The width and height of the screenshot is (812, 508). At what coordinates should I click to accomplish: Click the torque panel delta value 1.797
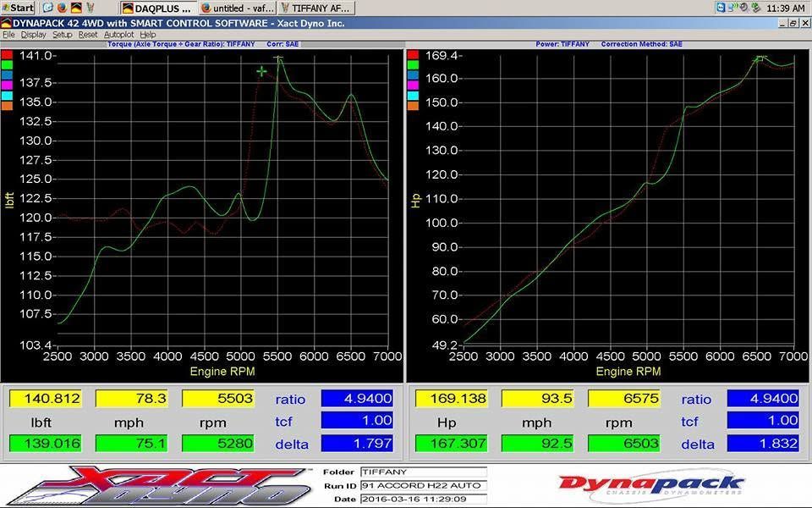pos(357,443)
